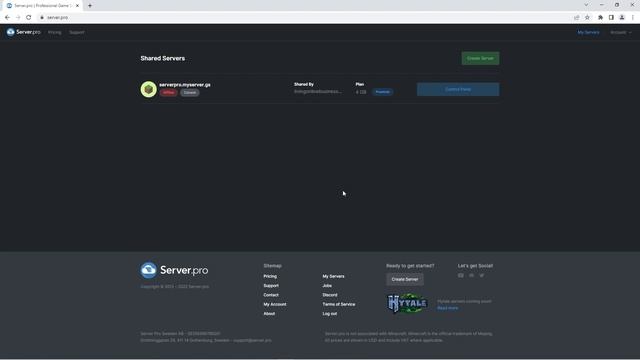The height and width of the screenshot is (360, 640).
Task: Open Jobs link in footer
Action: pos(327,286)
